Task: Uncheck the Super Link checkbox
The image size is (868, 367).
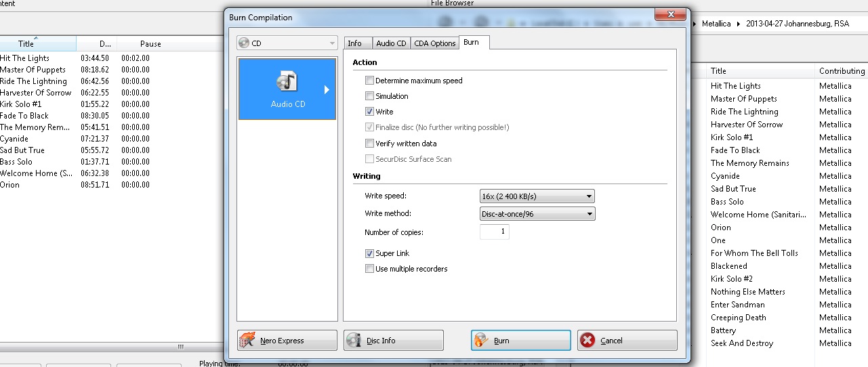Action: [x=369, y=253]
